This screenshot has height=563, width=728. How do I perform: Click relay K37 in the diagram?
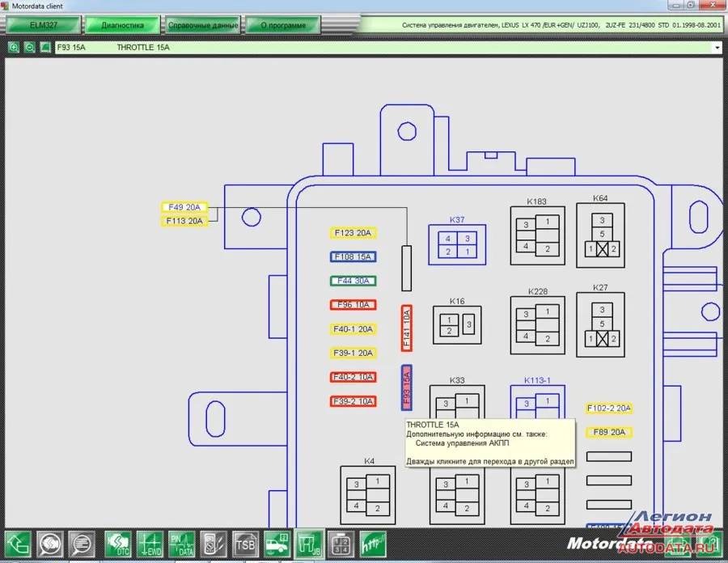457,244
